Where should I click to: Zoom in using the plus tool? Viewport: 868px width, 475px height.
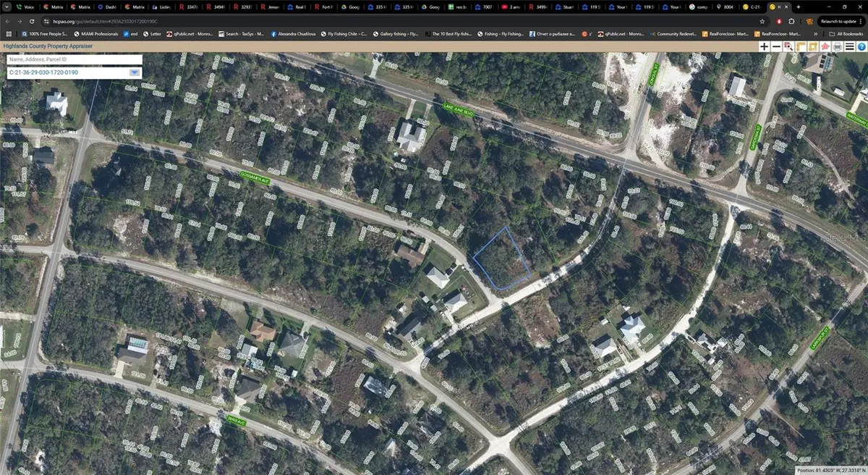[764, 46]
